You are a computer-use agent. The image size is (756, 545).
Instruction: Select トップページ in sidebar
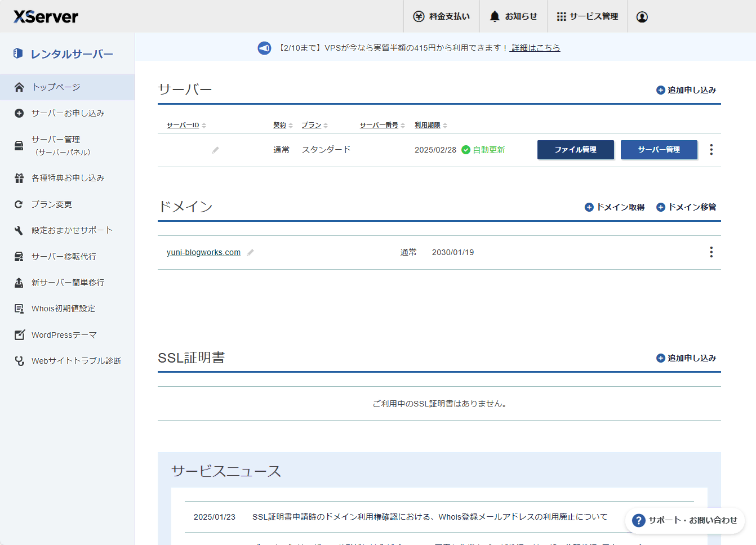[x=67, y=87]
